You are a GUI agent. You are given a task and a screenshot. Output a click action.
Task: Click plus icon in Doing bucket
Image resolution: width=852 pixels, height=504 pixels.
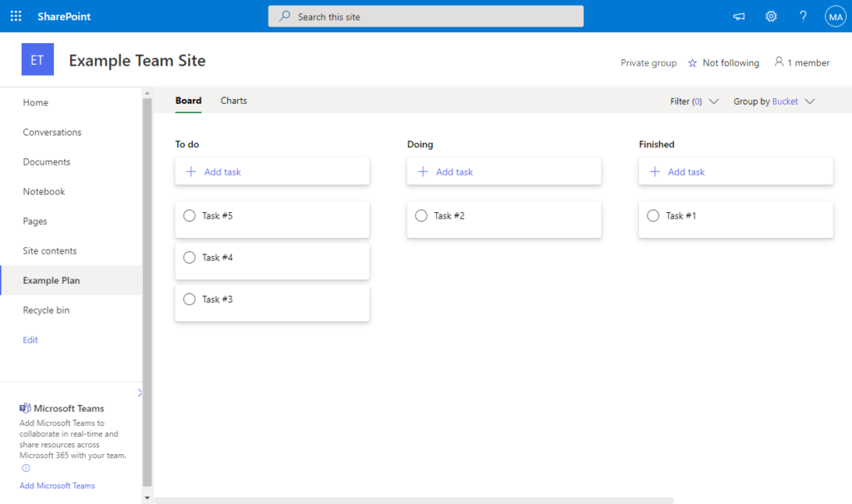coord(423,171)
